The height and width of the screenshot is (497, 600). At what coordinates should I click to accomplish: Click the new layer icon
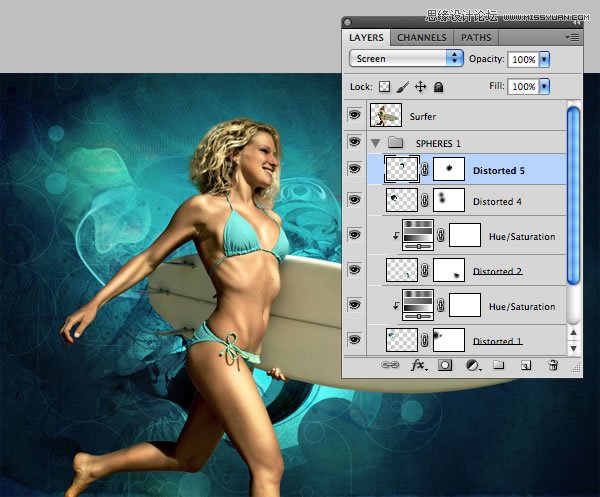point(524,366)
